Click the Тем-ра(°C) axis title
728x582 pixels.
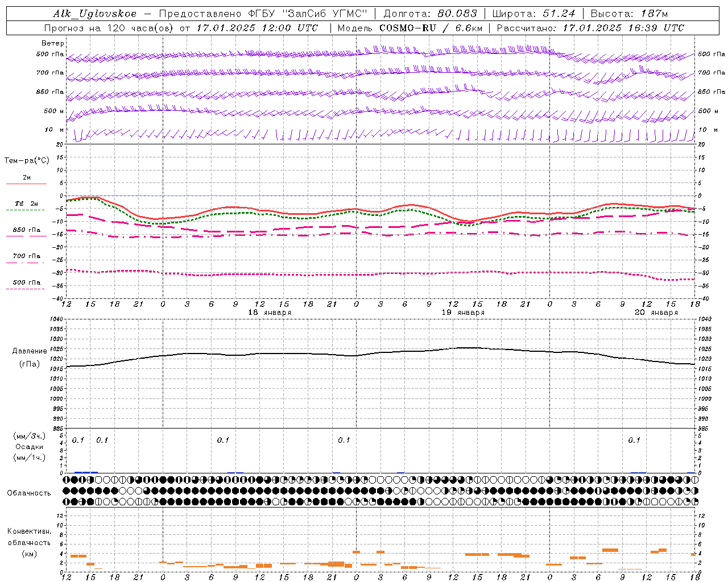[27, 160]
